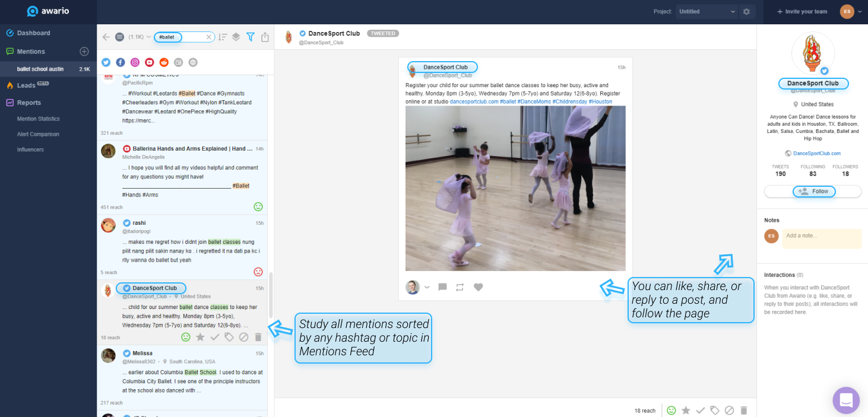Click 'Invite your team' button

802,12
